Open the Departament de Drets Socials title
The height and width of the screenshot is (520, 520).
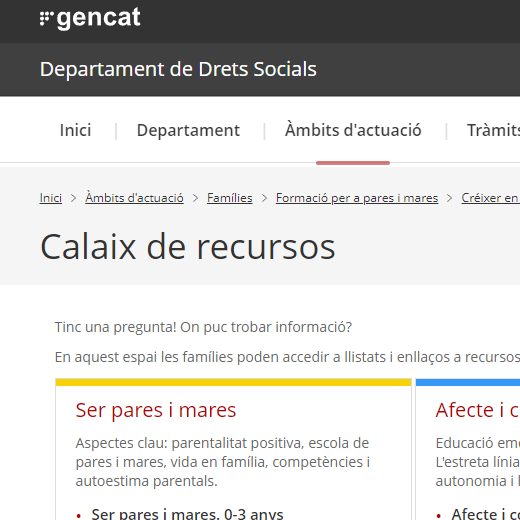(178, 69)
